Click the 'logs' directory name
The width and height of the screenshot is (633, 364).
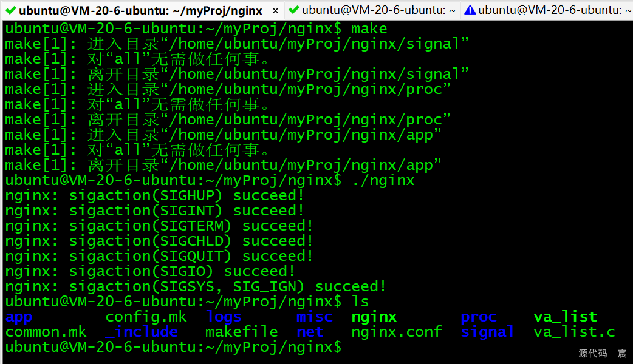(x=224, y=317)
